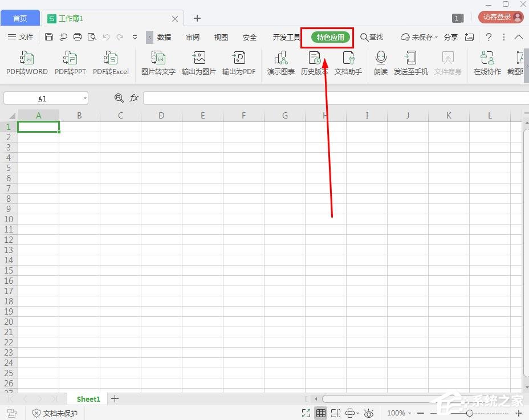Choose 输出为PDF export icon
This screenshot has width=529, height=420.
[239, 63]
